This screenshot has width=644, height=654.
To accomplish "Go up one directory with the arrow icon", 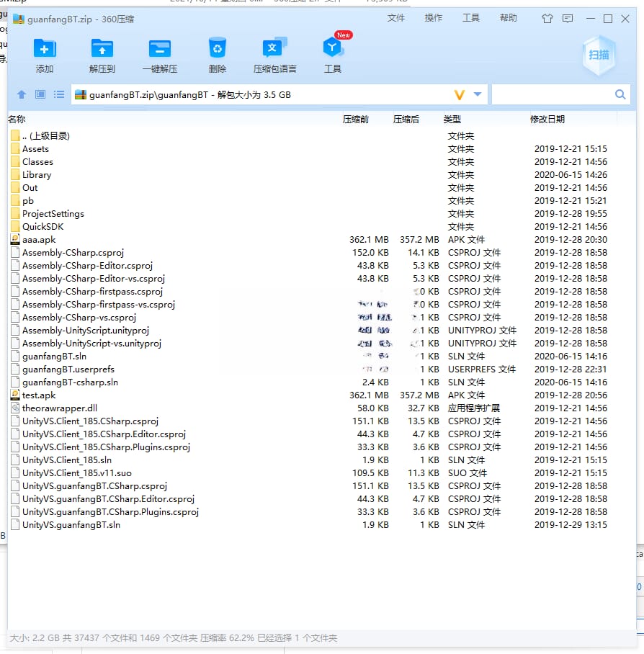I will coord(22,94).
